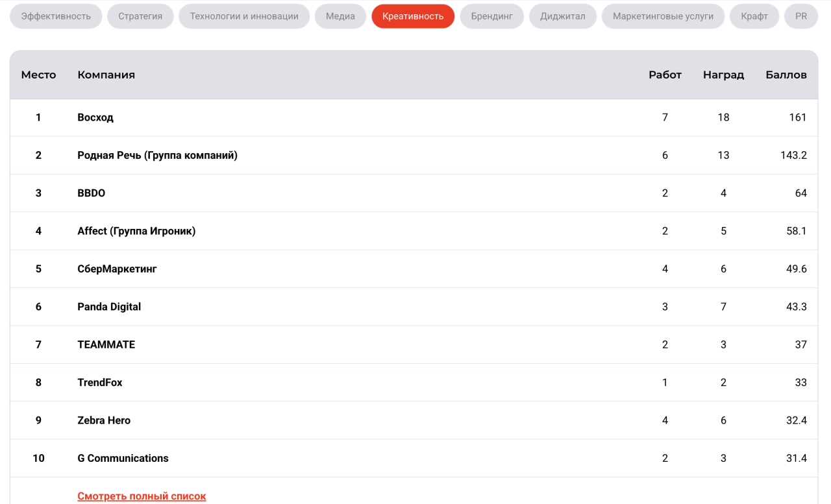Screen dimensions: 831x504
Task: Click the Восход company name
Action: pos(95,117)
